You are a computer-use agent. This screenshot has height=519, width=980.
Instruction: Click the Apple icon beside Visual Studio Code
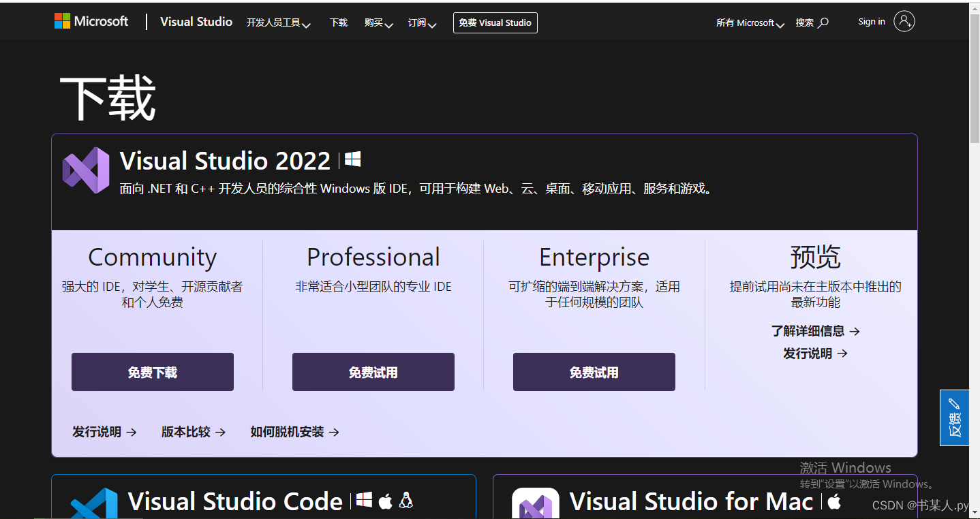click(386, 501)
